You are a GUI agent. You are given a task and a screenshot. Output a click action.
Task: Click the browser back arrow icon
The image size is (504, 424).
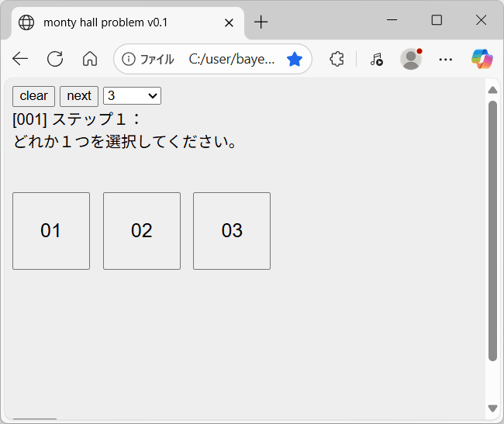pyautogui.click(x=20, y=59)
